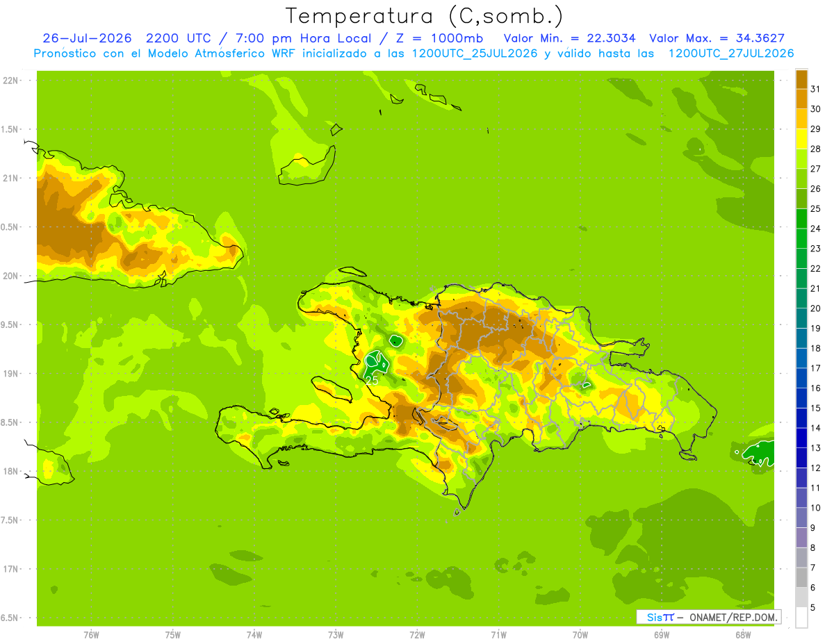Click the legend value "28"
834x644 pixels.
click(x=816, y=149)
